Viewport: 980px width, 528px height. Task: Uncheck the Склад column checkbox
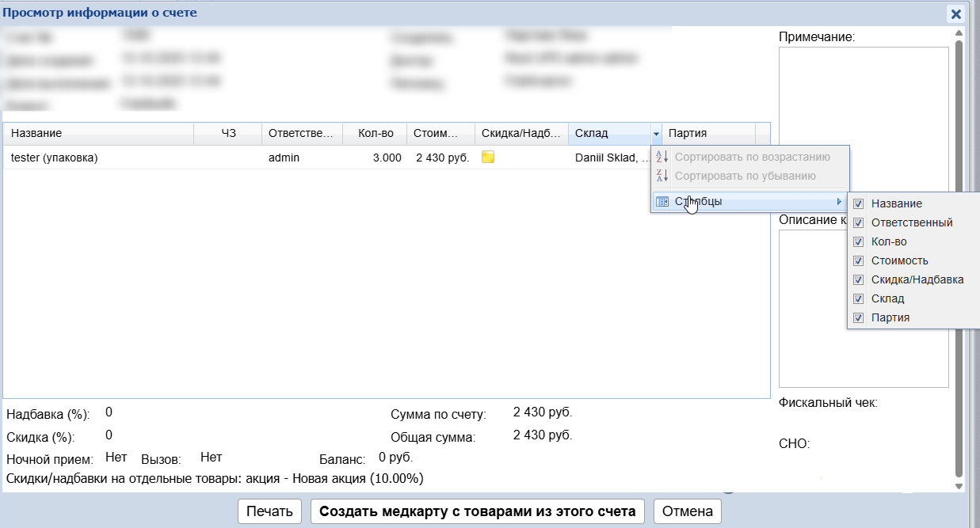(859, 298)
